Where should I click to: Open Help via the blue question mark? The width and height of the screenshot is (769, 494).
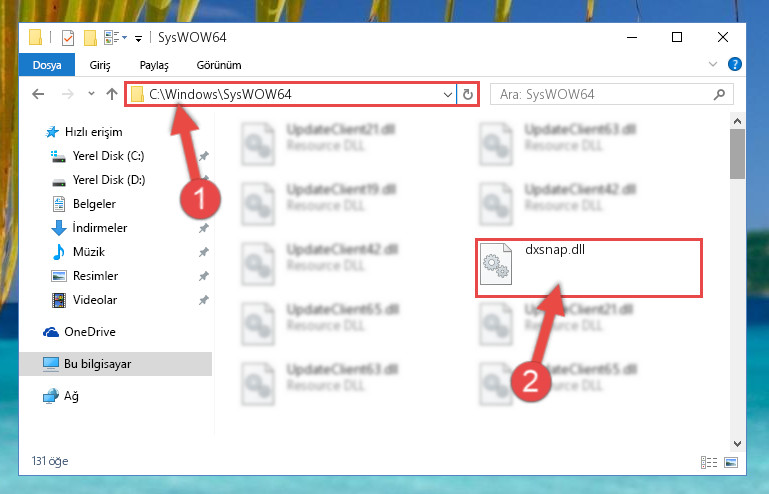[735, 64]
